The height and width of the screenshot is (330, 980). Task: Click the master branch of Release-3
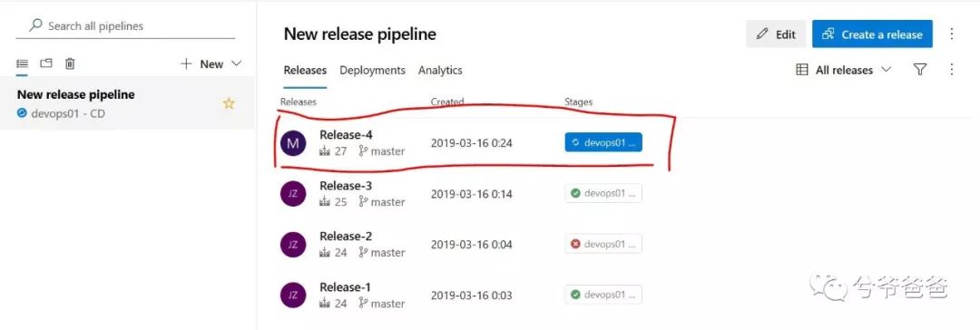pos(382,202)
